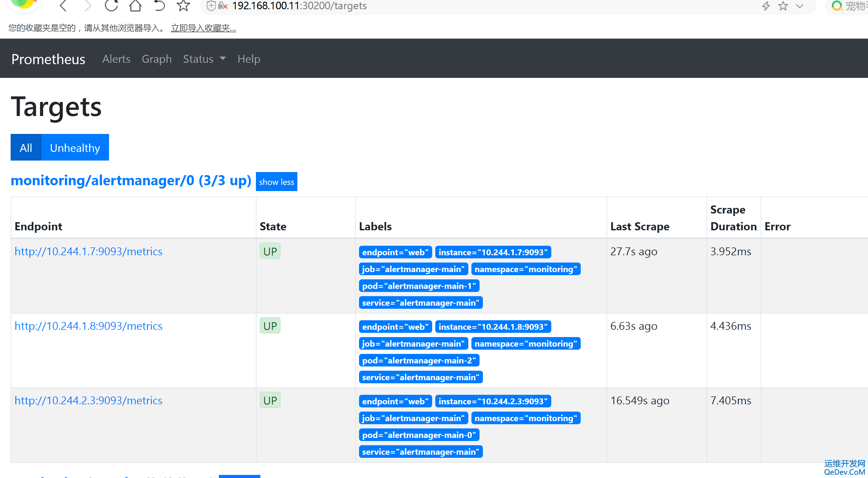Screen dimensions: 868x478
Task: Click the browser back arrow
Action: [63, 6]
